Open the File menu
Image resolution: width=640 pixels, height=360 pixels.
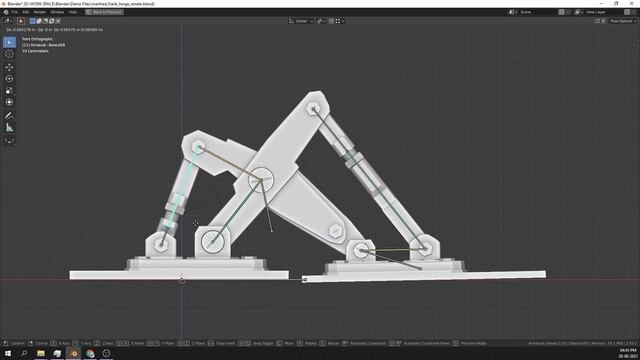15,12
